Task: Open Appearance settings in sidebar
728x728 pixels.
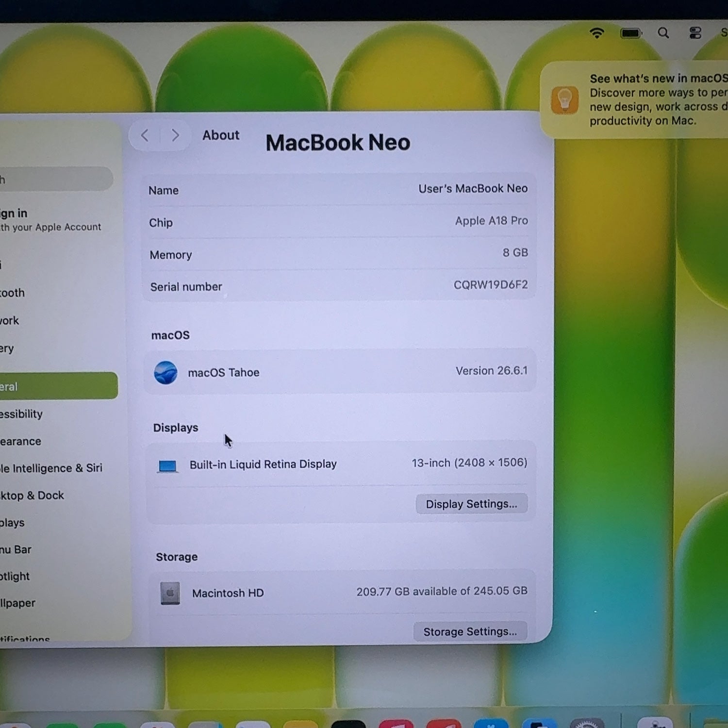Action: tap(20, 441)
